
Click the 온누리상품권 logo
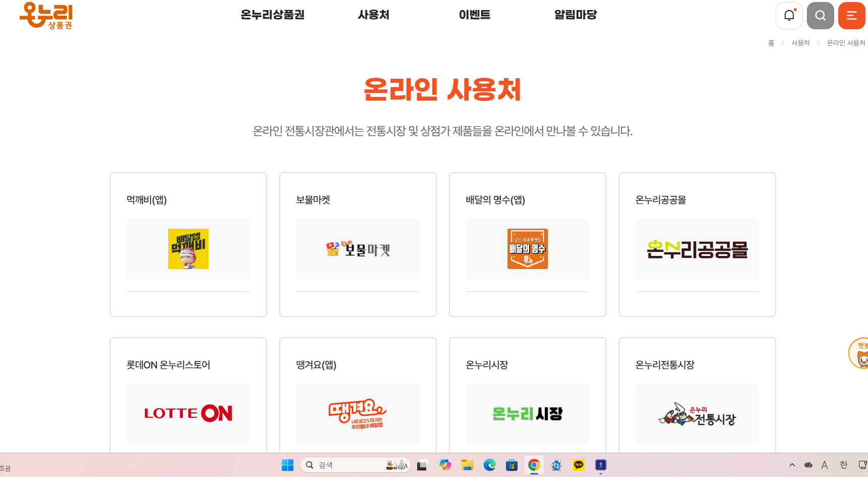point(46,15)
